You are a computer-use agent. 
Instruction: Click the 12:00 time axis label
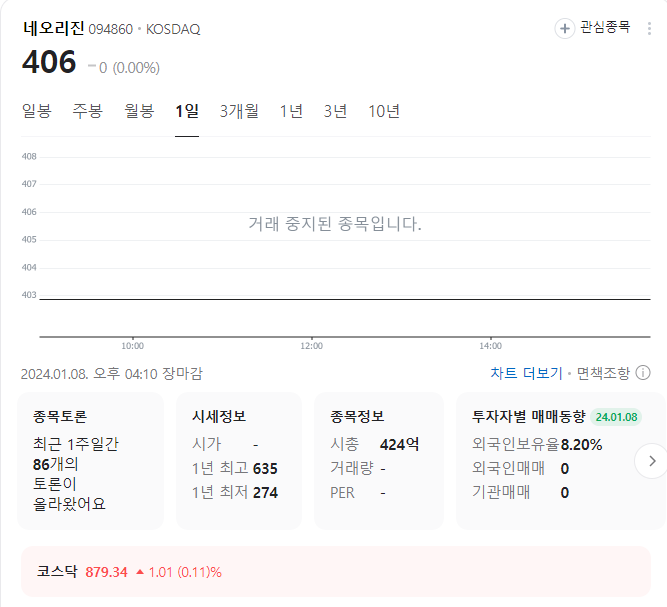pos(311,346)
